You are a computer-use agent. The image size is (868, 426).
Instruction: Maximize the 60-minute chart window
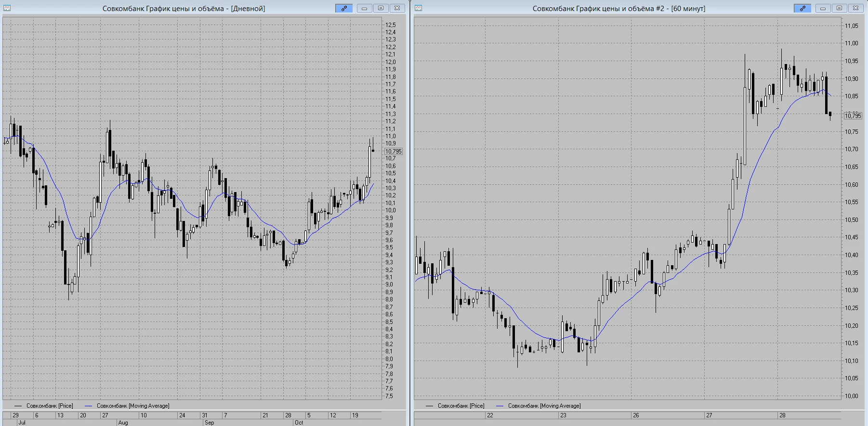[x=839, y=8]
